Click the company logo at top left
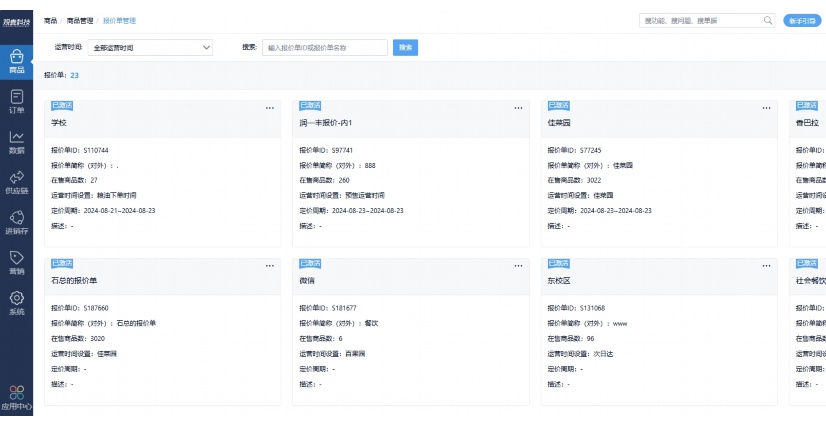826x426 pixels. 16,22
